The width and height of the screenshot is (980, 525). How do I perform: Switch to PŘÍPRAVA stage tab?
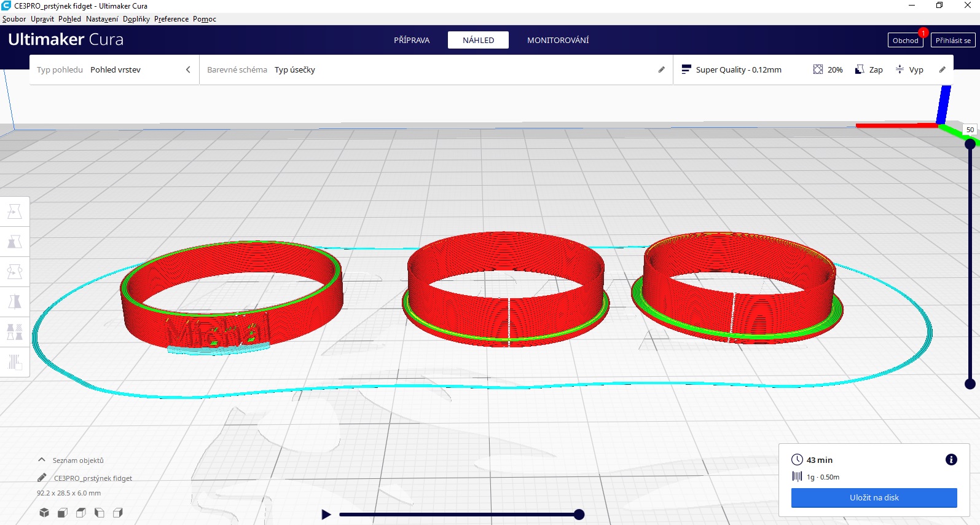[x=412, y=40]
